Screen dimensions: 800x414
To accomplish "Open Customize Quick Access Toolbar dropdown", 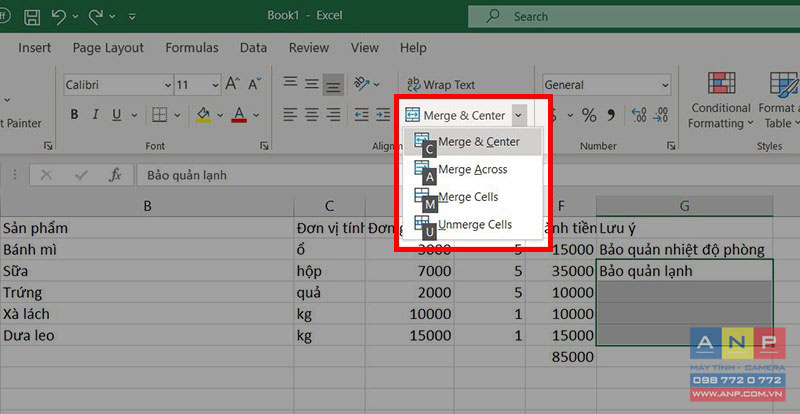I will point(132,17).
